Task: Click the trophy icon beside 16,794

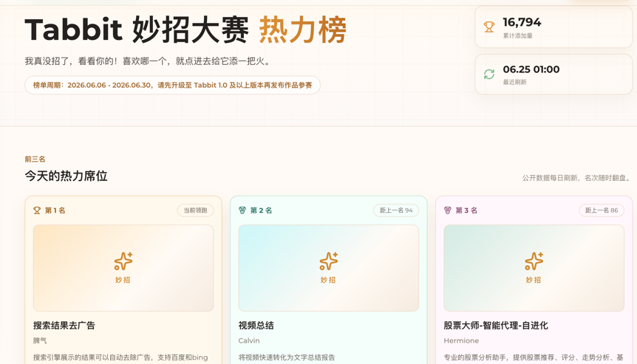Action: coord(489,27)
